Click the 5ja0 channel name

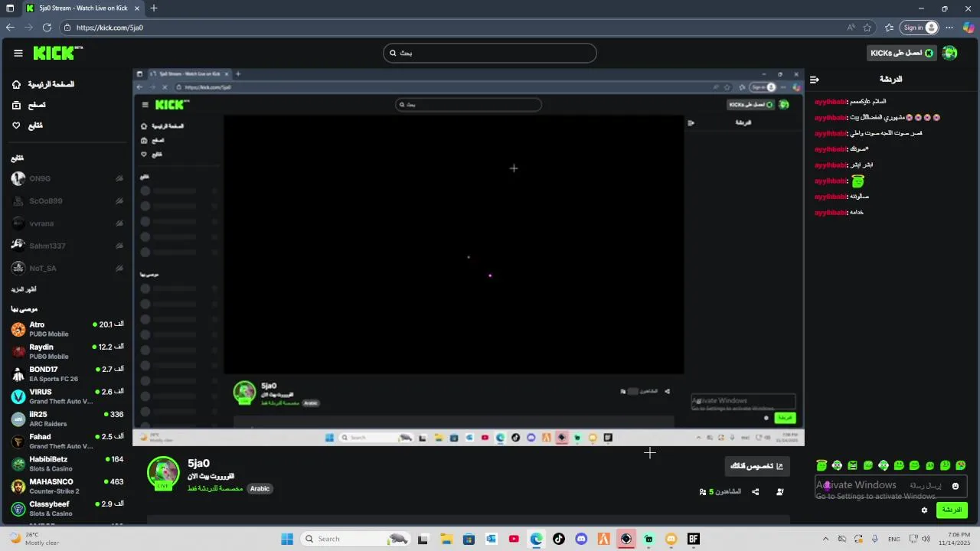pos(198,463)
